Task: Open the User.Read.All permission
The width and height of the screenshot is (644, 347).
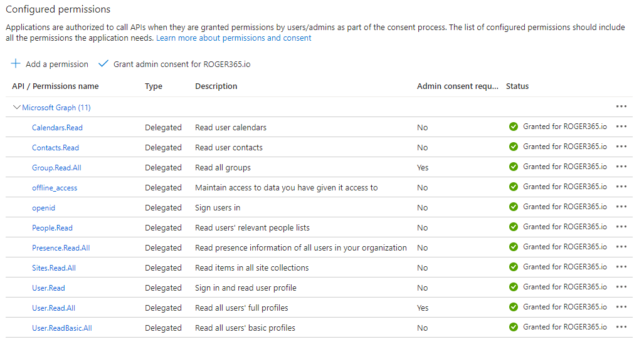Action: [x=53, y=308]
